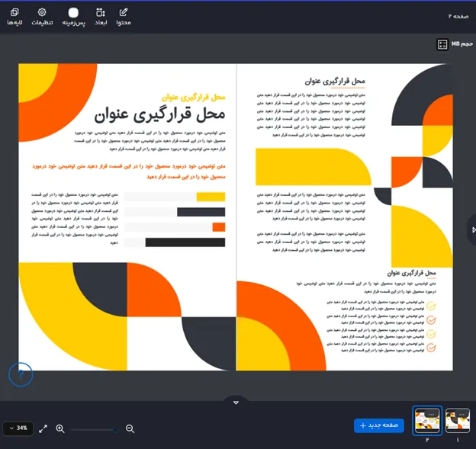
Task: Add a page with صفحه جدید button
Action: (x=379, y=425)
